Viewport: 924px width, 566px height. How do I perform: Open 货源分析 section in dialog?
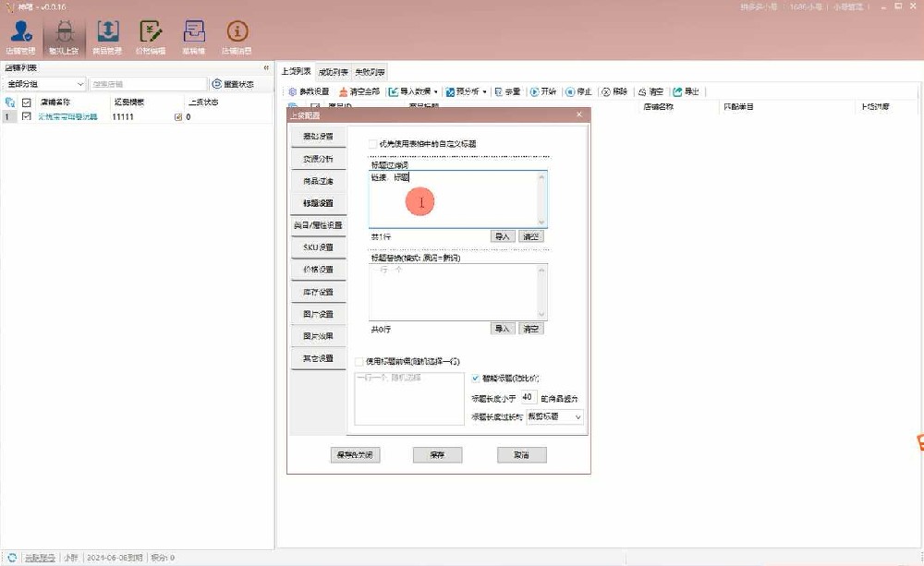pyautogui.click(x=318, y=159)
